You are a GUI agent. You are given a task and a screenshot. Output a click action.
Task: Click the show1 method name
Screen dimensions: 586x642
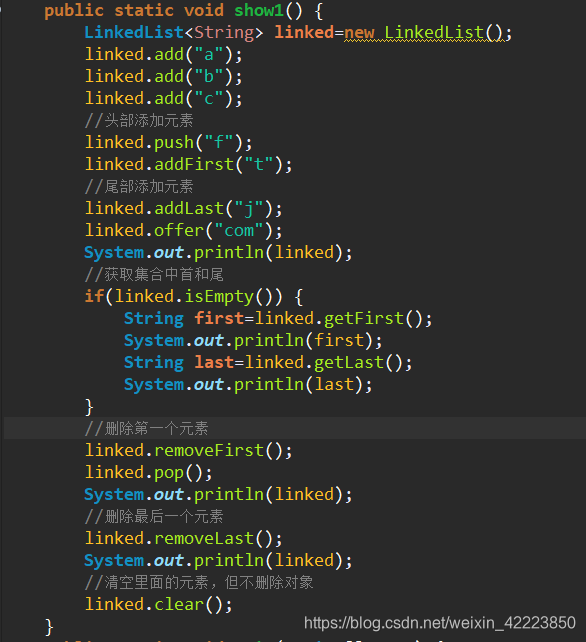click(x=259, y=10)
